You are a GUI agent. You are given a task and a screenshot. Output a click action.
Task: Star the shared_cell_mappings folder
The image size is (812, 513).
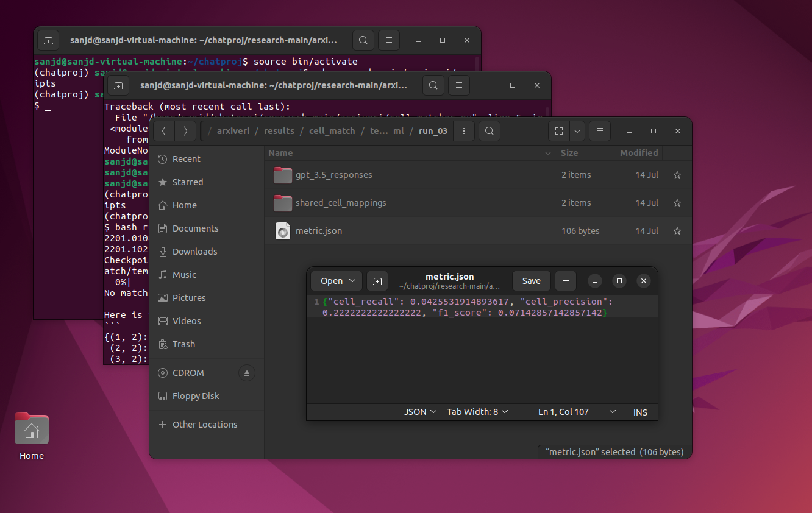677,203
